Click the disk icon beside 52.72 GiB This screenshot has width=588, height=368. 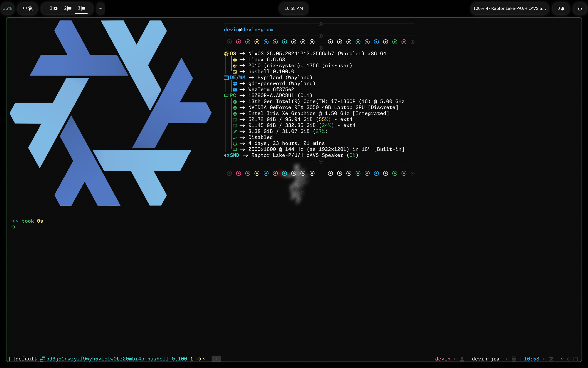coord(235,120)
